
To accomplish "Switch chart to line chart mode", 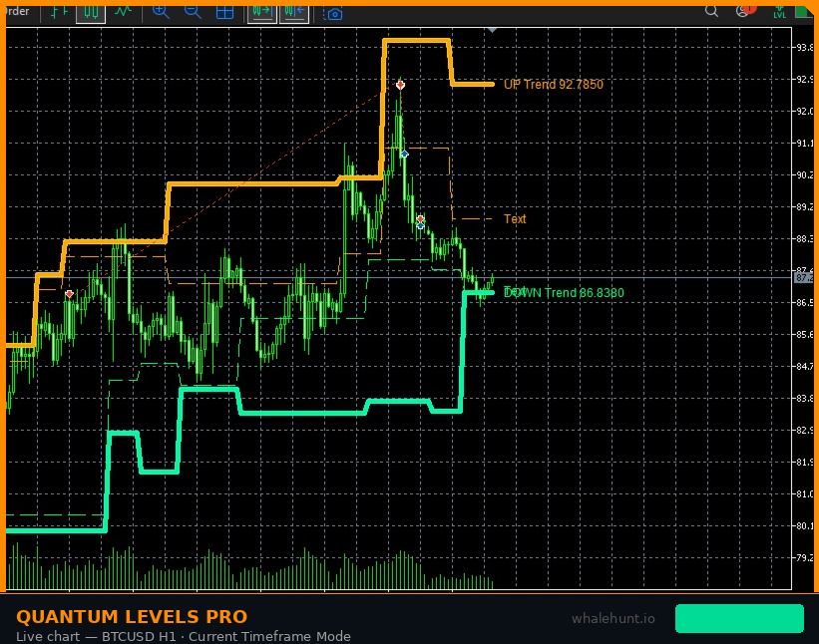I will coord(120,12).
